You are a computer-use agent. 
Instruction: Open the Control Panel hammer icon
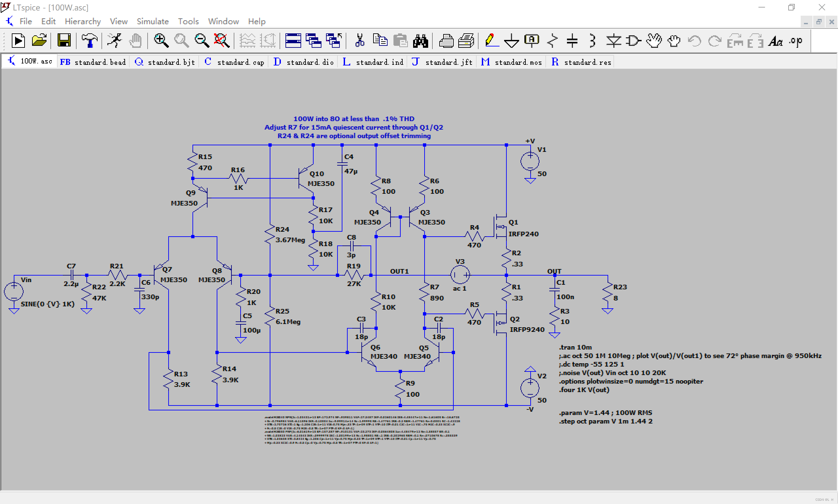89,41
